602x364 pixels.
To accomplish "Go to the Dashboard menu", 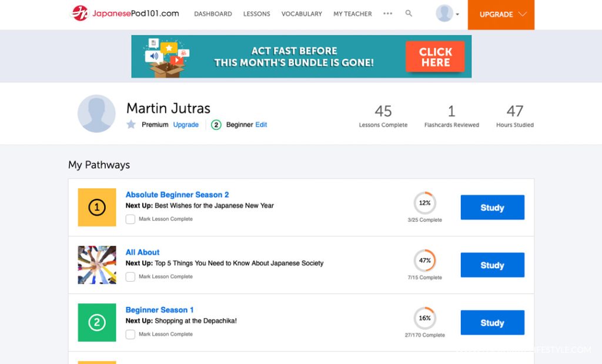I will (x=213, y=14).
